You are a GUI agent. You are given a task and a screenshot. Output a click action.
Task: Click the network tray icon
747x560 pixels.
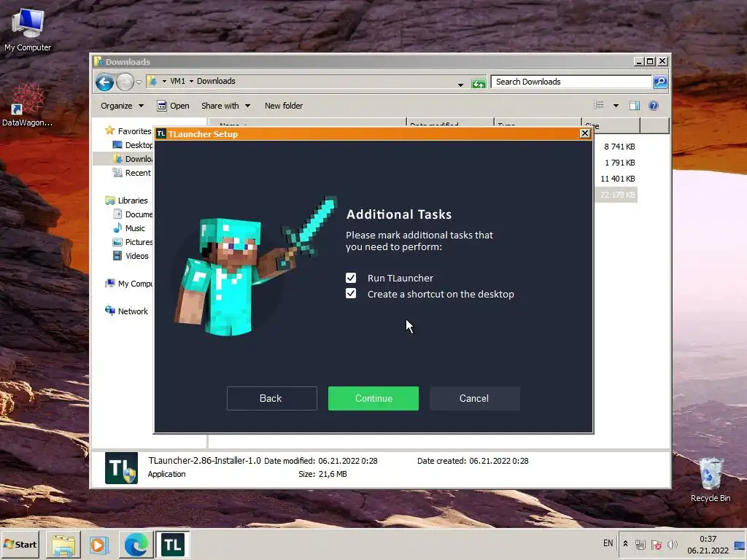click(x=640, y=544)
